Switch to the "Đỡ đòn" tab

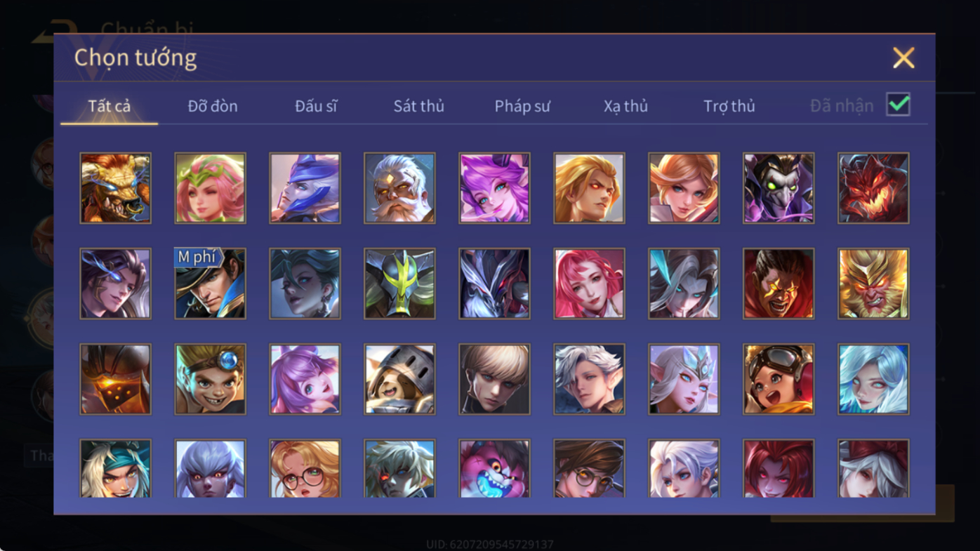(x=213, y=106)
